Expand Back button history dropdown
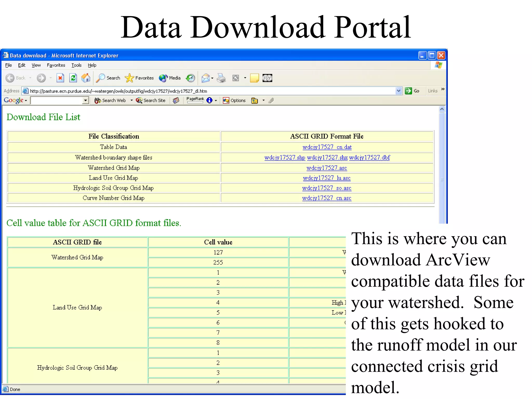The height and width of the screenshot is (399, 532). pos(30,78)
